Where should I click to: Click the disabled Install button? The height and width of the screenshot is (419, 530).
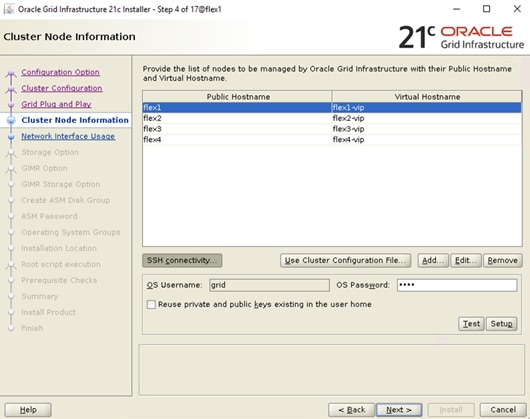point(451,410)
